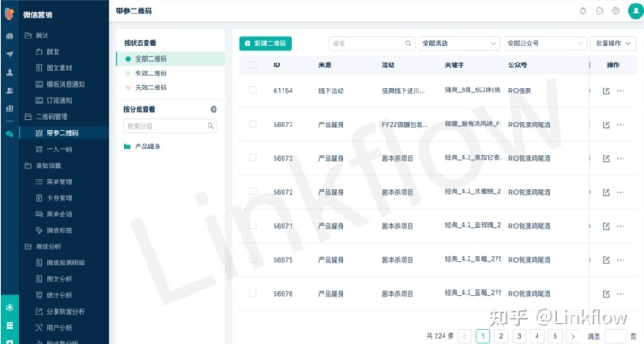Viewport: 644px width, 344px height.
Task: Edit the QR code row 56971
Action: coord(606,226)
